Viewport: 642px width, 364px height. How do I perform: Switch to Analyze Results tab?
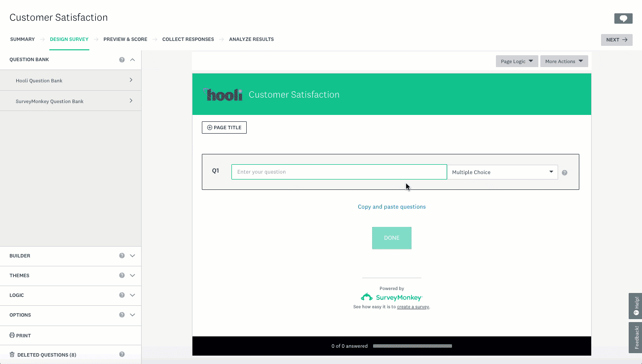[251, 39]
